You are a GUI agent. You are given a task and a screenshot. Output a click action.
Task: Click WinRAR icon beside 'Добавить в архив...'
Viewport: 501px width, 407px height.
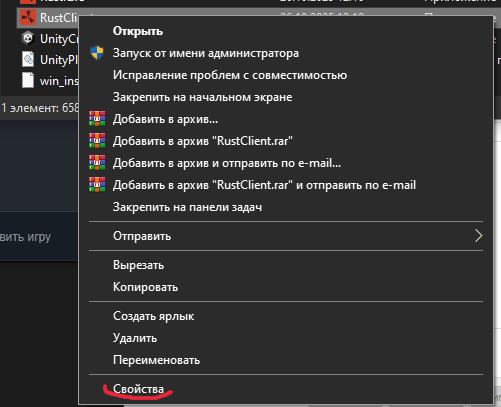[x=97, y=118]
